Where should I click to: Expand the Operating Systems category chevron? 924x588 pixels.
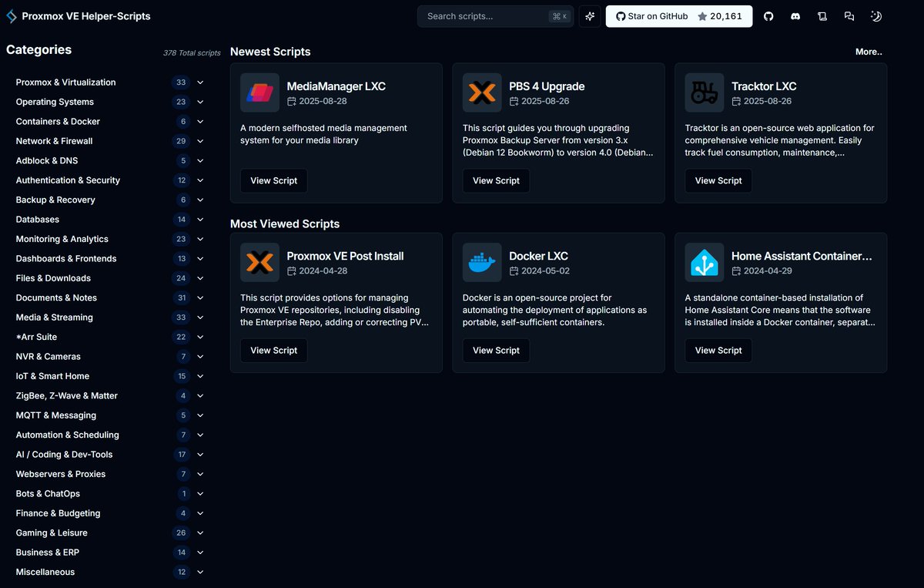[200, 102]
